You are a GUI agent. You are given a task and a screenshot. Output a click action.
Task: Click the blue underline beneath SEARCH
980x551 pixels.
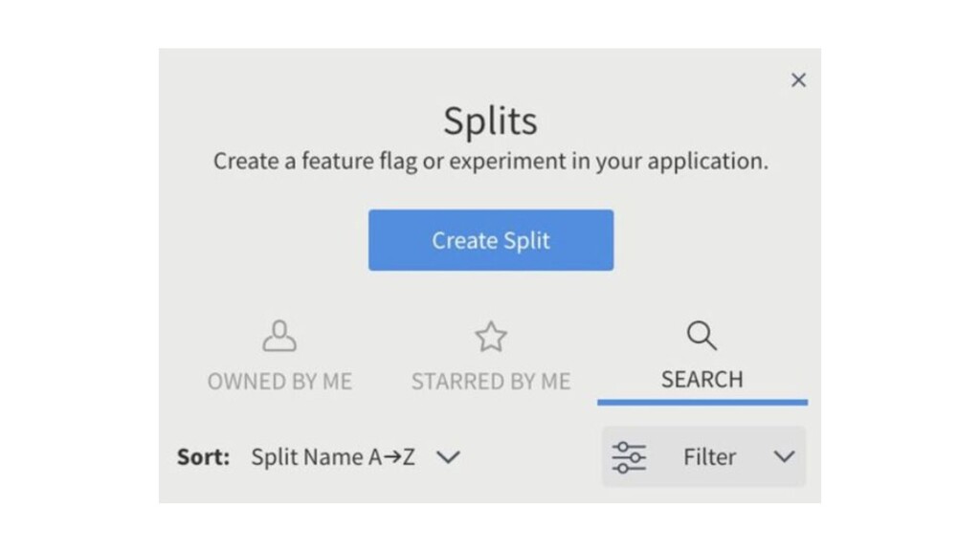pyautogui.click(x=702, y=402)
